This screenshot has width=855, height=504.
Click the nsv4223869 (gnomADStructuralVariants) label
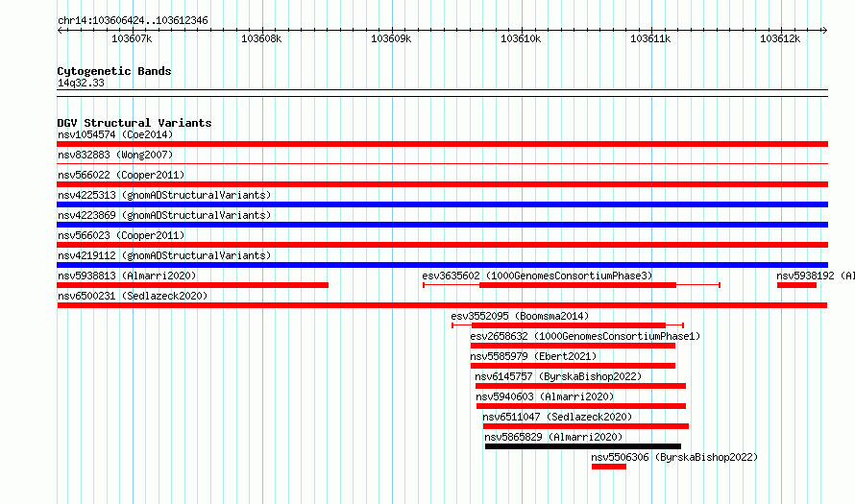pyautogui.click(x=164, y=215)
